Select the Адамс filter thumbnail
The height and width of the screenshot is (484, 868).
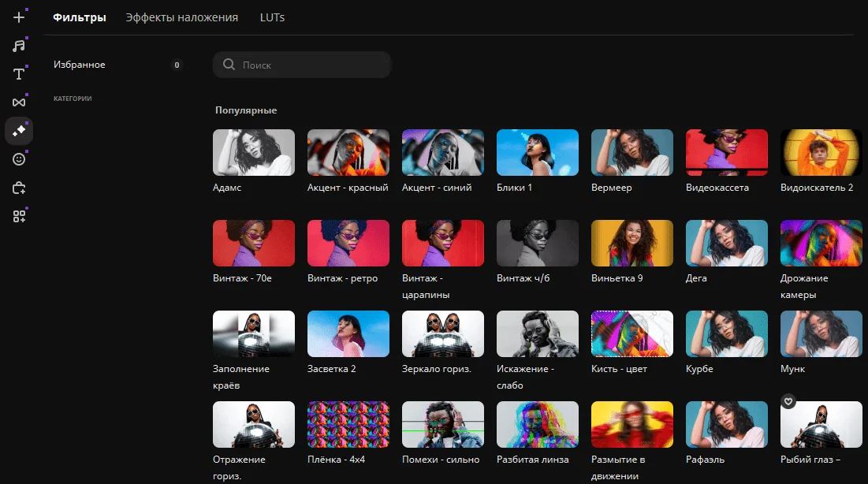254,152
